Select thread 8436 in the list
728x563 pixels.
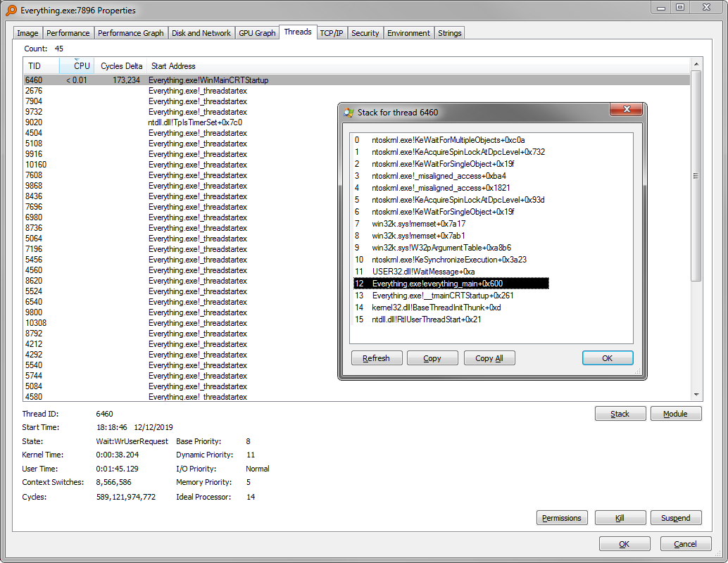point(356,196)
